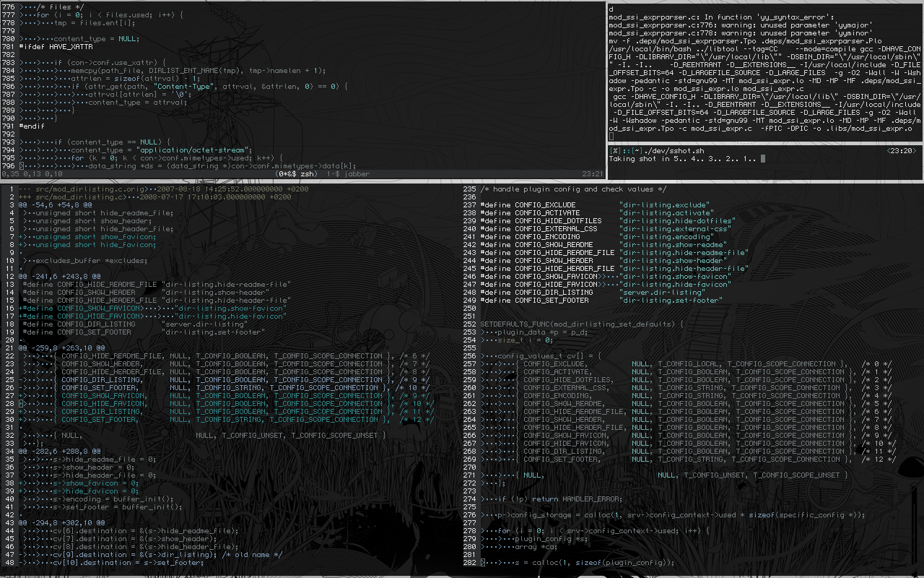Click "dir-listing.hide-favicon" string on line 247
924x578 pixels.
676,285
